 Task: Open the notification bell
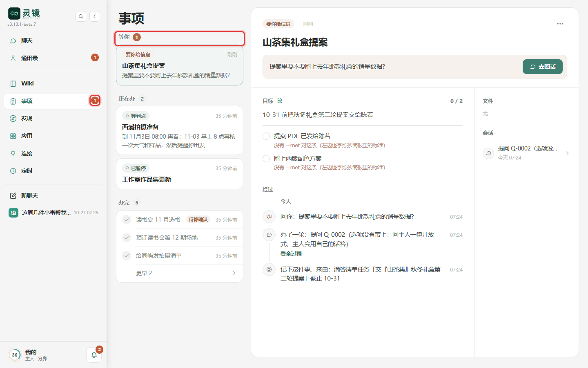pyautogui.click(x=94, y=355)
